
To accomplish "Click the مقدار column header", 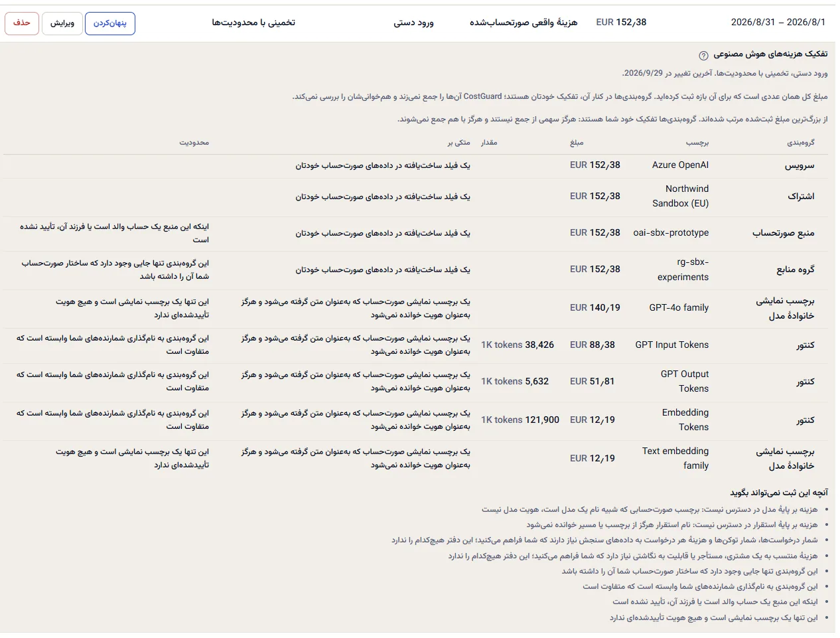I will tap(489, 142).
